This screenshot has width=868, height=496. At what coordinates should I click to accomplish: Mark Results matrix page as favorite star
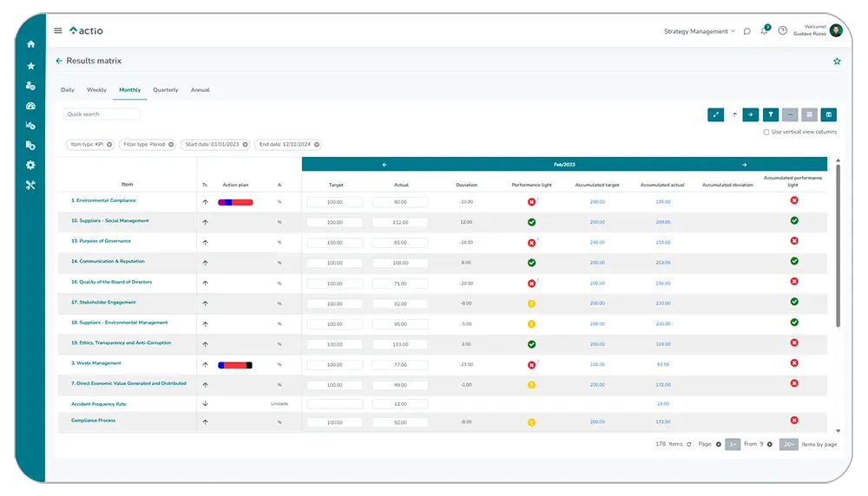pyautogui.click(x=837, y=62)
